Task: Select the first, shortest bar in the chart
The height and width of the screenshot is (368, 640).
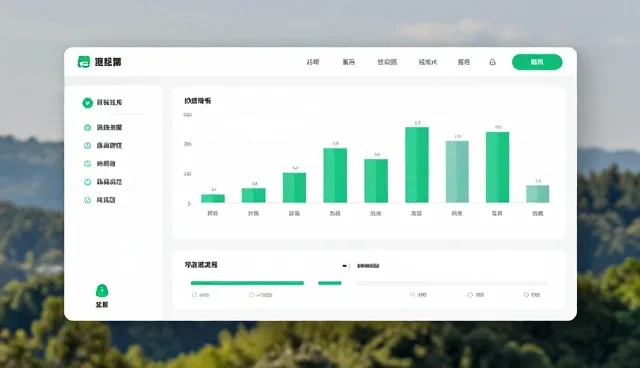Action: click(213, 198)
